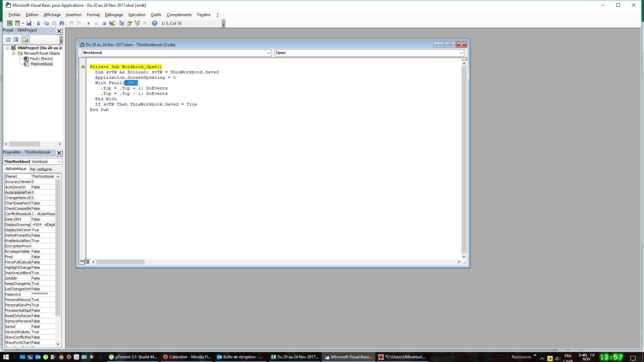Select the Saved property row
The image size is (644, 362).
point(30,326)
